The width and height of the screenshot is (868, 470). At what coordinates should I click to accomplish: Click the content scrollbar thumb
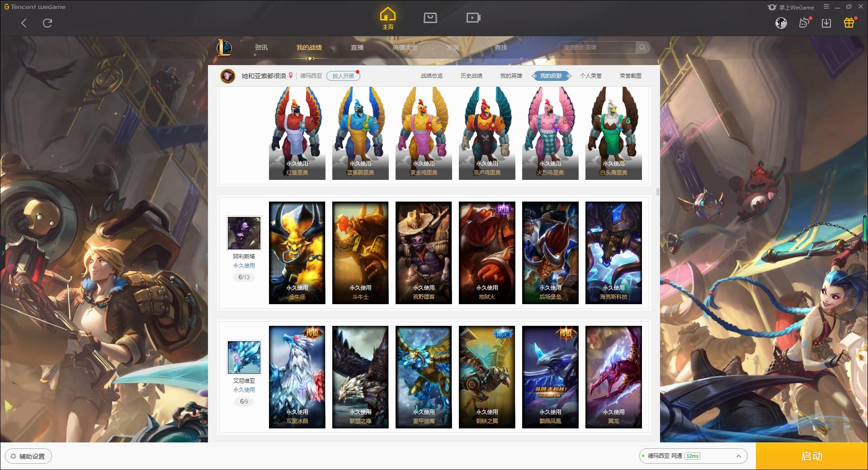coord(657,192)
